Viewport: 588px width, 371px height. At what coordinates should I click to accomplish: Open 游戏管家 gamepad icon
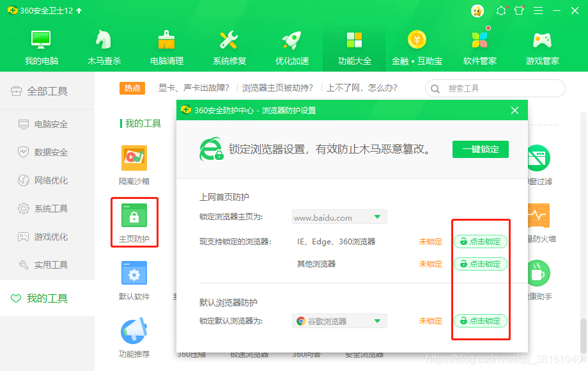(x=542, y=47)
